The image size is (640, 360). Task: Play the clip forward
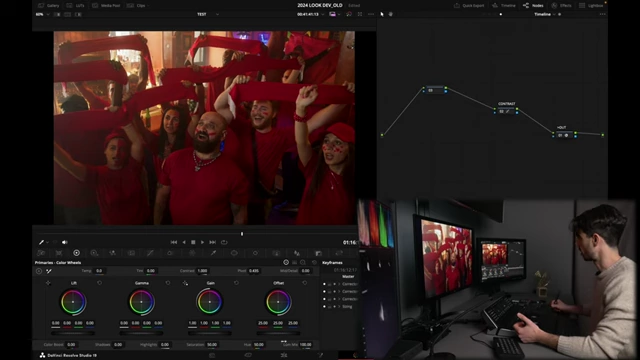pos(202,242)
